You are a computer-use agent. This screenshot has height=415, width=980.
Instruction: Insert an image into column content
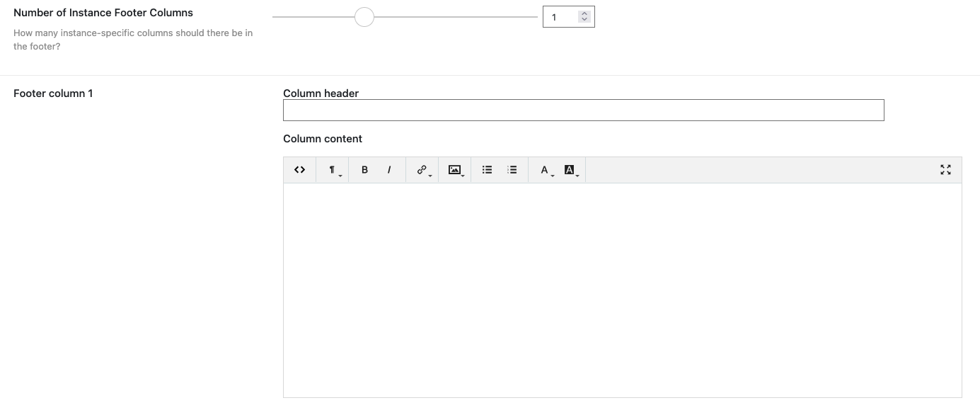[x=454, y=169]
